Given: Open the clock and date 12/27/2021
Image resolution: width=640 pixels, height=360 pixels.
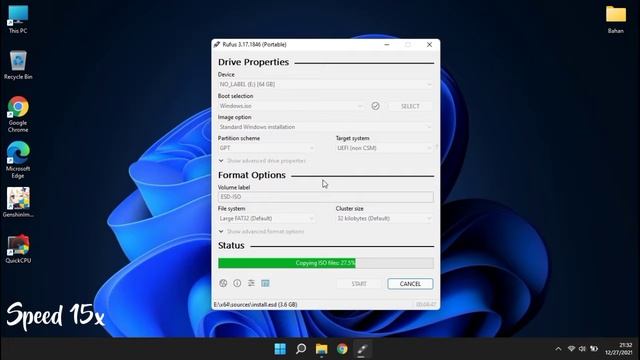Looking at the screenshot, I should [x=619, y=349].
